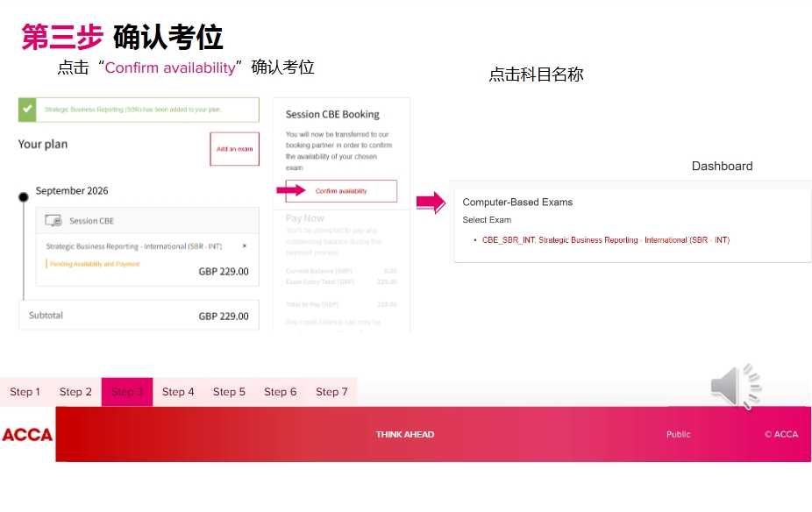Click the 'THINK AHEAD' footer text
Image resolution: width=812 pixels, height=512 pixels.
tap(405, 434)
